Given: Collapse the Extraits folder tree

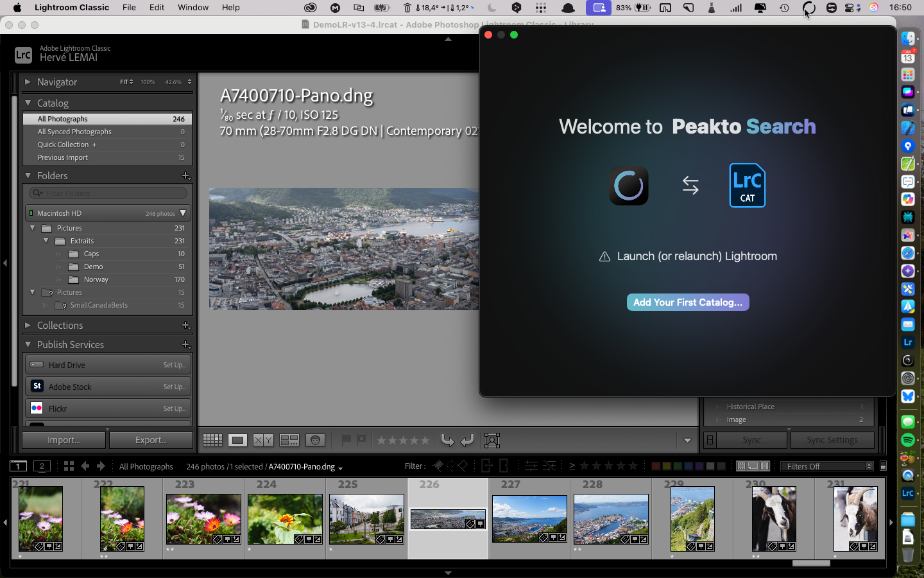Looking at the screenshot, I should coord(46,241).
